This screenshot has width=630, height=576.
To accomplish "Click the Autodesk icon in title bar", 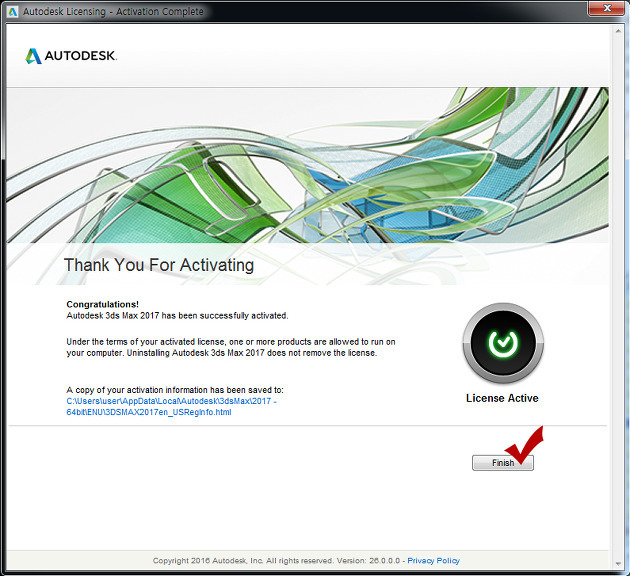I will 13,11.
